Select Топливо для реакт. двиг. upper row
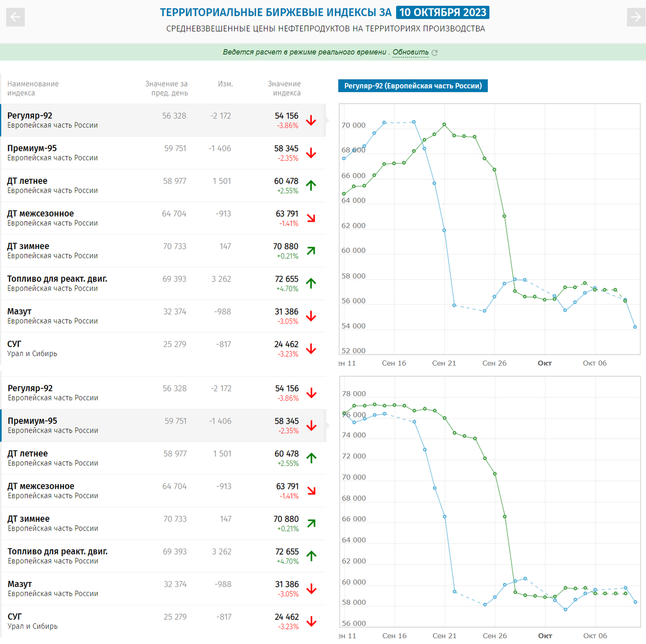646x644 pixels. pos(163,284)
